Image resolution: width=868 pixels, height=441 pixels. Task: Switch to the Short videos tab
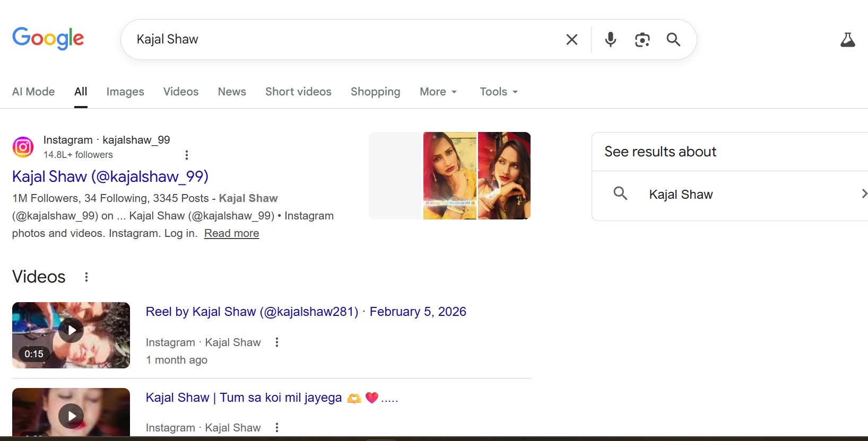tap(298, 92)
